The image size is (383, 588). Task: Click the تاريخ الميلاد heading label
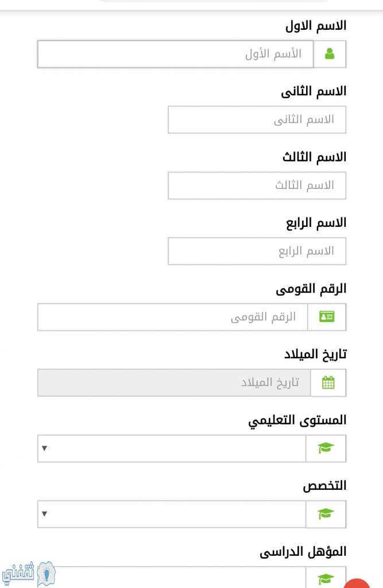pos(315,354)
